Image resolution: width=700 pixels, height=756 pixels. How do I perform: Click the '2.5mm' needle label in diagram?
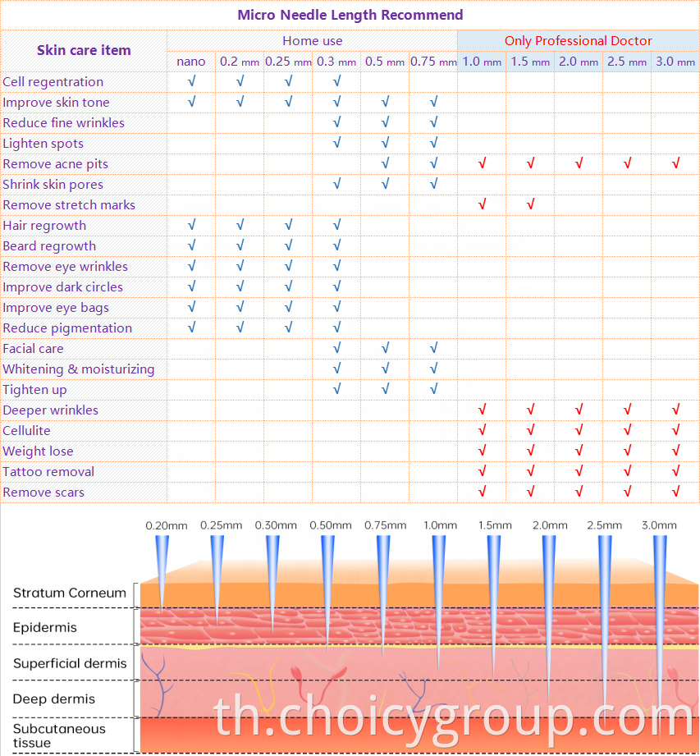pos(604,525)
